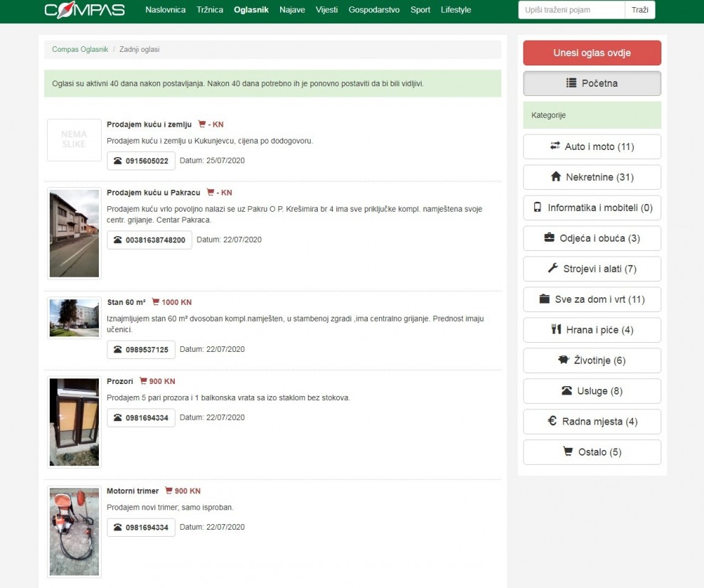The width and height of the screenshot is (704, 588).
Task: Go to the Tržnica menu item
Action: coord(210,10)
